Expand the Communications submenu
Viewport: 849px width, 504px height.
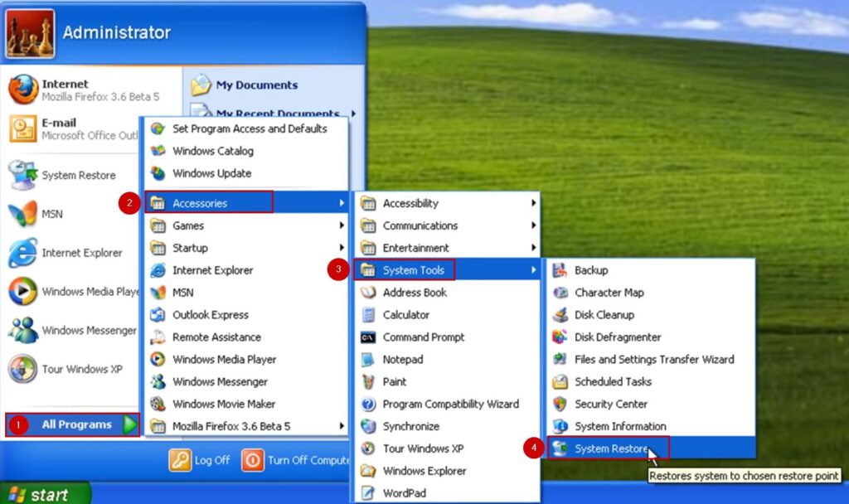(447, 225)
